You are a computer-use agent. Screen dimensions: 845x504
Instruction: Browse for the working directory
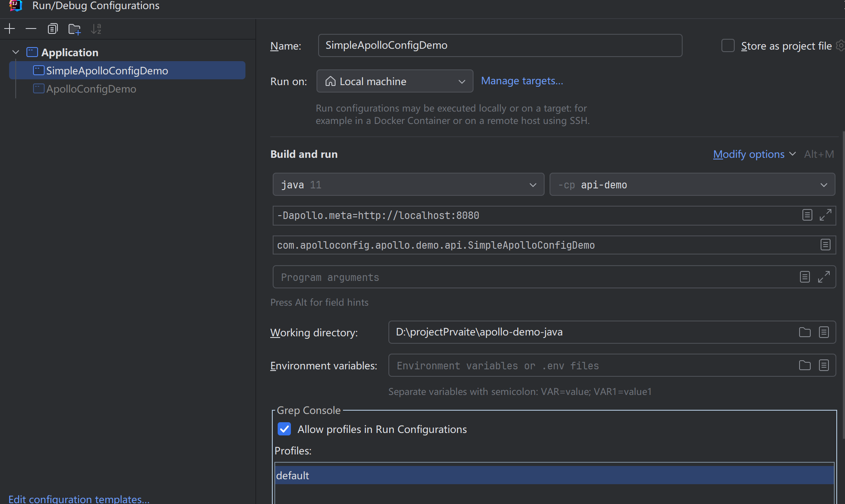[x=805, y=332]
